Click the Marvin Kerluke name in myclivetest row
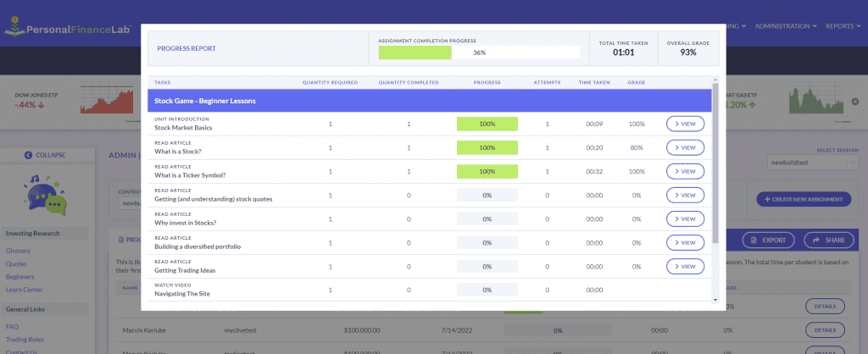Screen dimensions: 868x354 point(144,330)
